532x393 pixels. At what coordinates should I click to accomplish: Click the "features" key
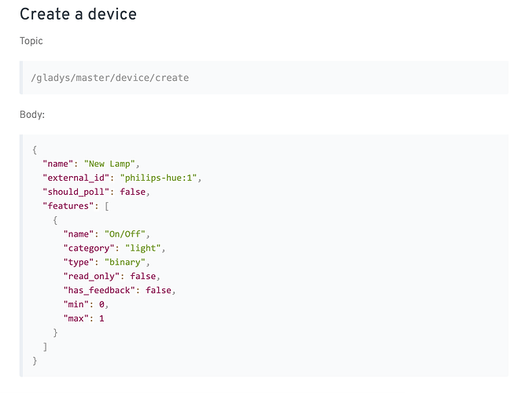pyautogui.click(x=68, y=206)
